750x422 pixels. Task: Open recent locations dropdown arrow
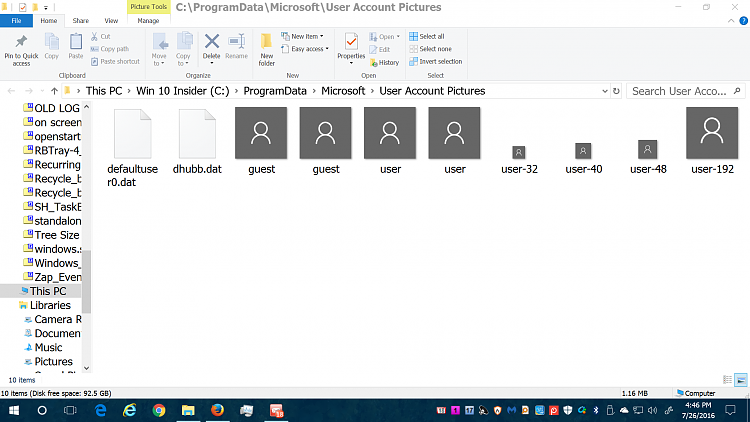[42, 91]
